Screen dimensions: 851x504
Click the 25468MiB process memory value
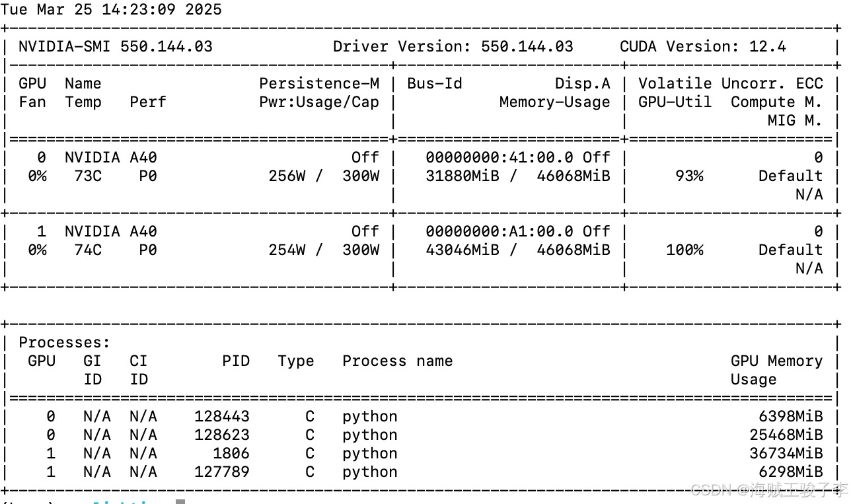786,435
